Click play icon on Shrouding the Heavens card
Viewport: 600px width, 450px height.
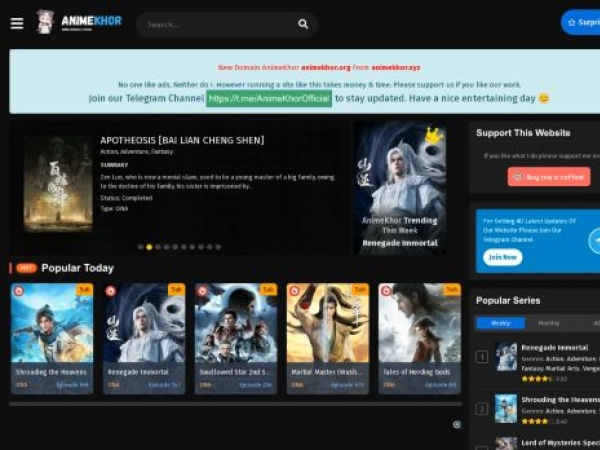pos(18,291)
